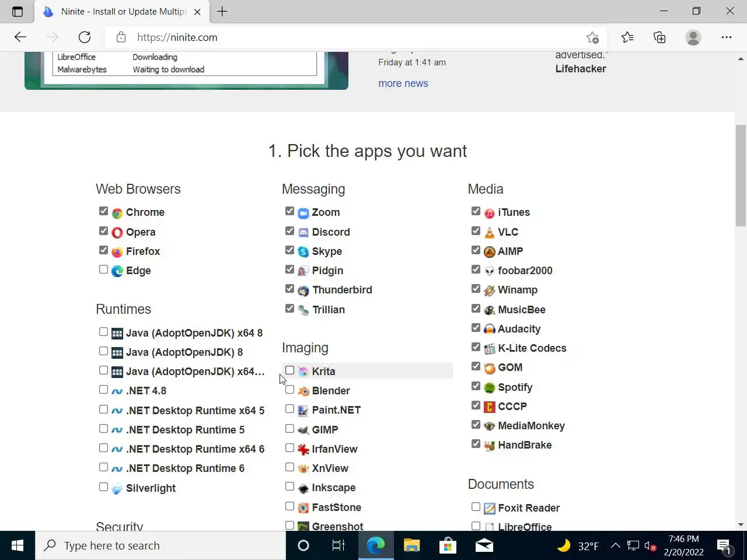Show hidden system tray icons chevron
747x560 pixels.
[615, 546]
